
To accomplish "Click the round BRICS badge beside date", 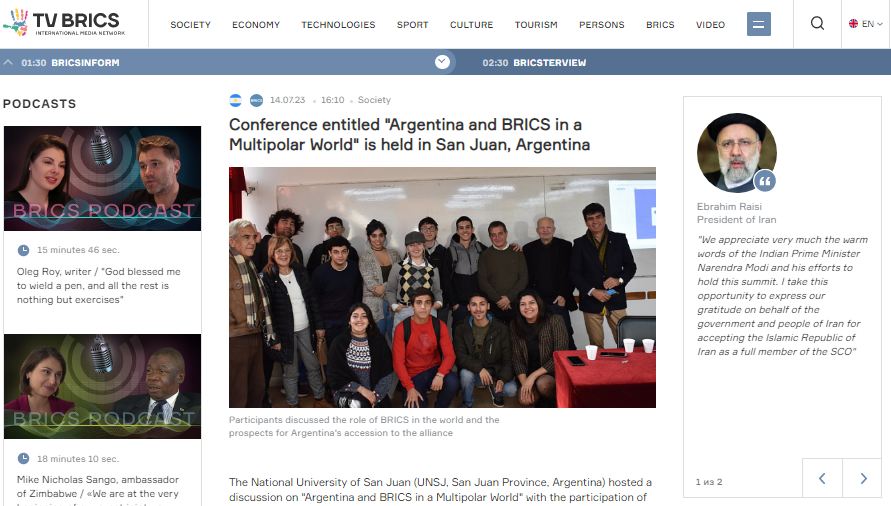I will [256, 100].
